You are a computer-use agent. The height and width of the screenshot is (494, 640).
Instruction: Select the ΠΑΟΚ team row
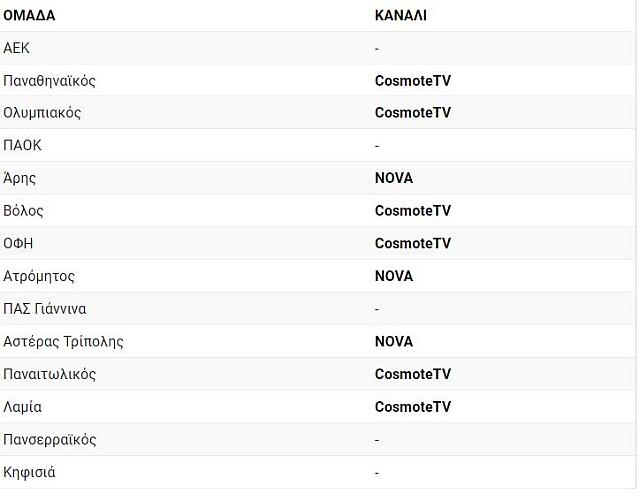[318, 145]
